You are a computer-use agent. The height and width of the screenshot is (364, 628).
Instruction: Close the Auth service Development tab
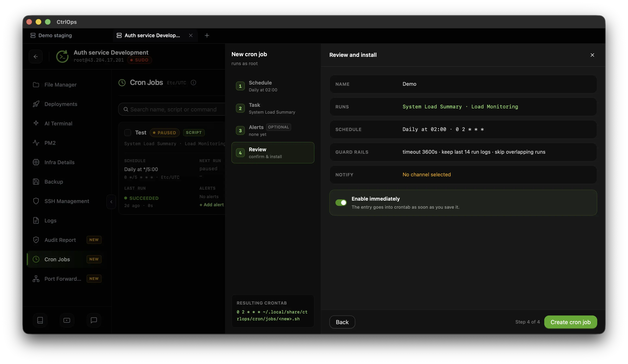pos(191,36)
